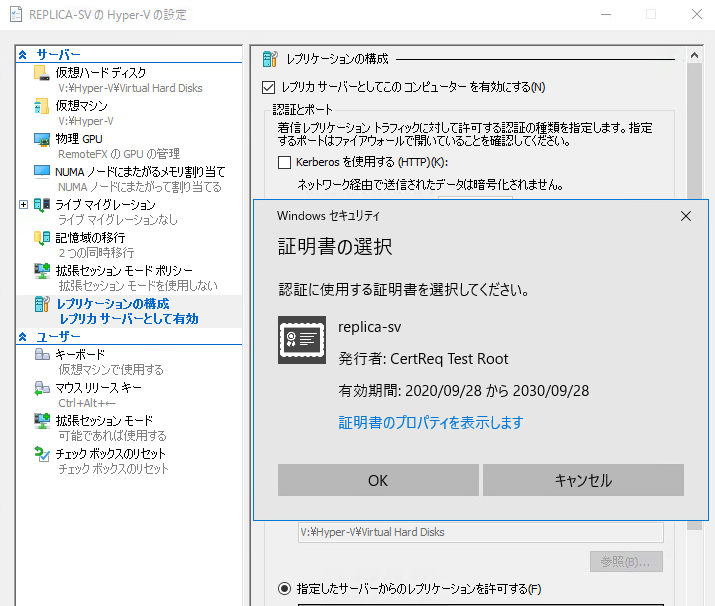Click the replica-sv certificate name
This screenshot has width=715, height=606.
tap(369, 327)
